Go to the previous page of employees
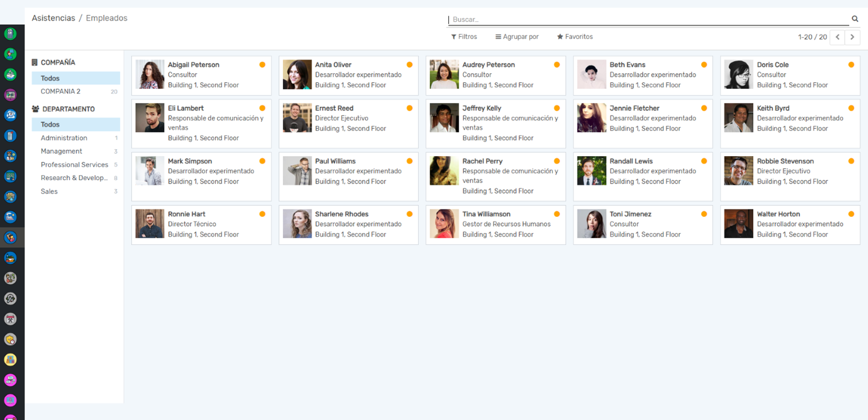The height and width of the screenshot is (420, 868). [x=838, y=37]
